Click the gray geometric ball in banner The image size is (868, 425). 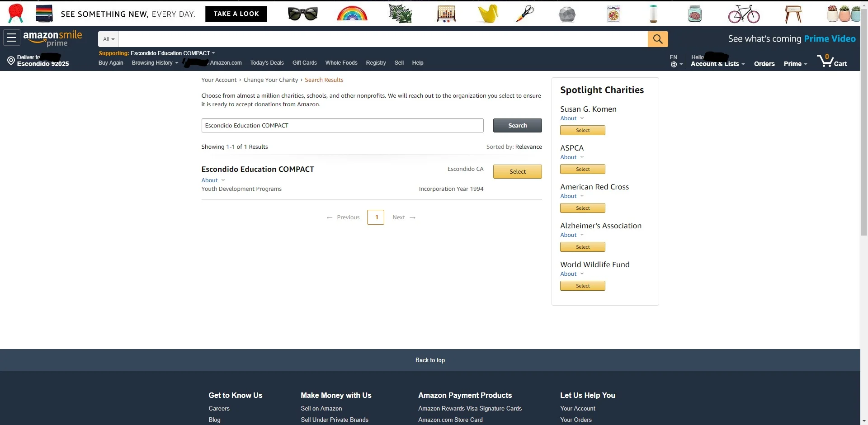coord(567,14)
